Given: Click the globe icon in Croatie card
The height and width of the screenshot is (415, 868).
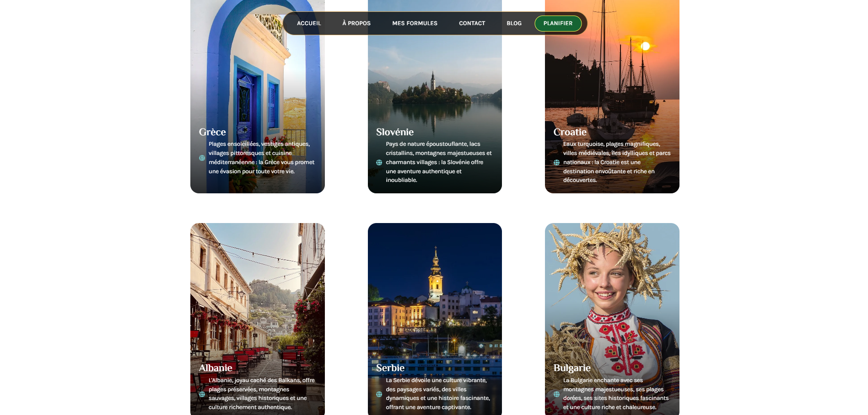Looking at the screenshot, I should coord(556,162).
